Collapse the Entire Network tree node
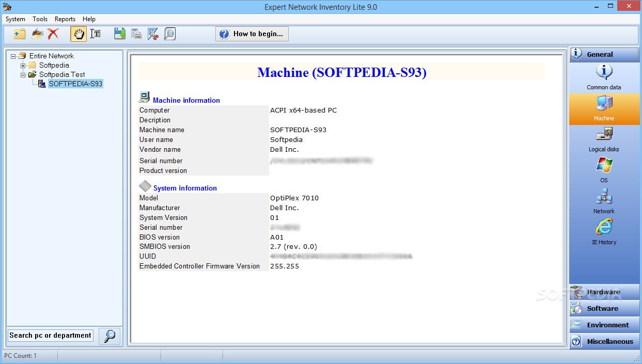642x364 pixels. click(x=13, y=56)
